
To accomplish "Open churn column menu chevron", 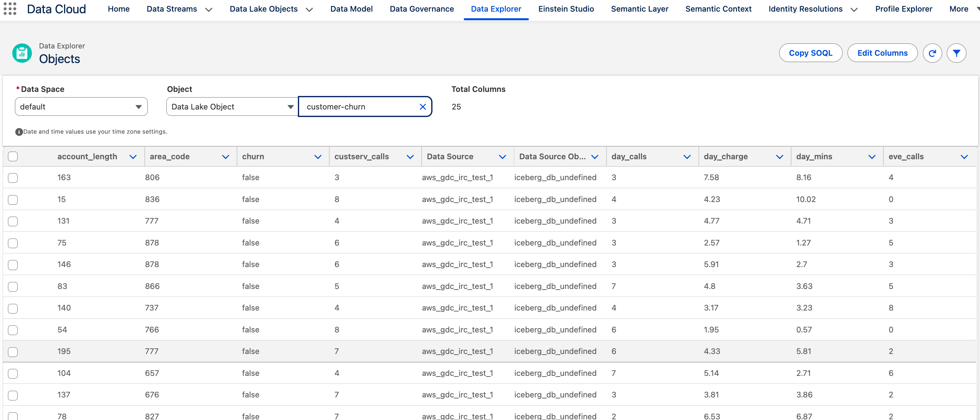I will (x=318, y=157).
